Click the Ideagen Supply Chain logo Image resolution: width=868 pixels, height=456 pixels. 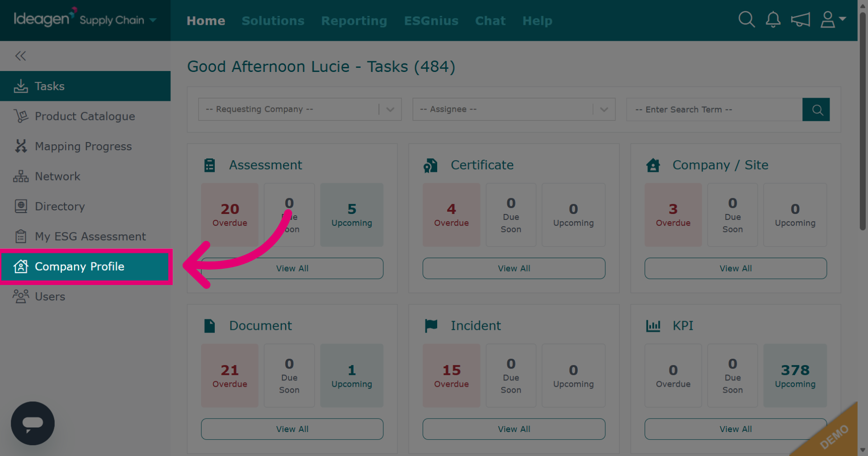(79, 19)
